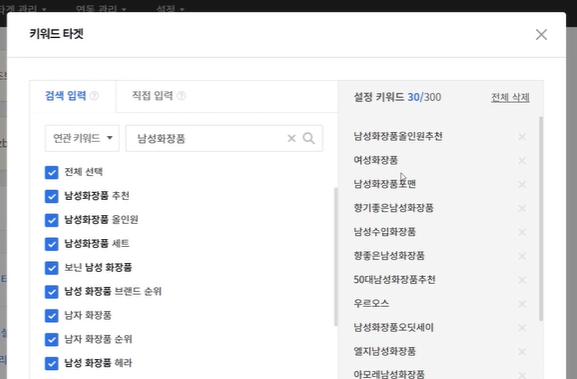Open help icon next to 직접 입력
Screen dimensions: 577x379
(x=181, y=96)
